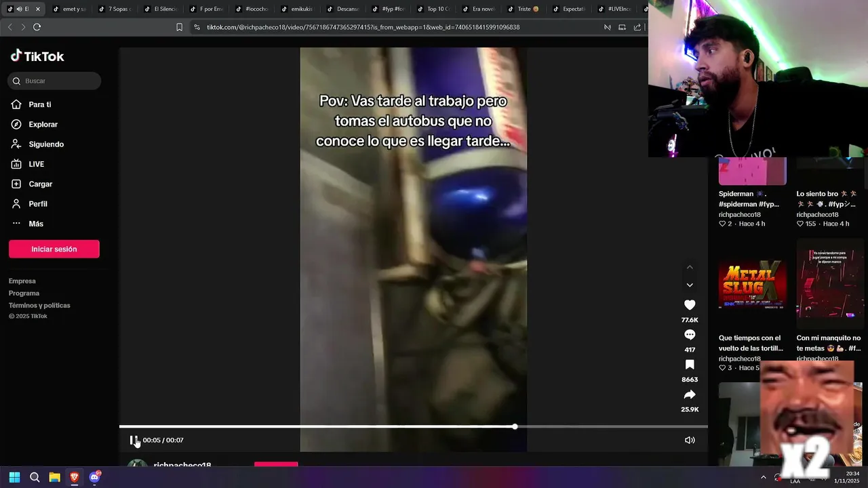Open comments via speech bubble icon

coord(690,335)
